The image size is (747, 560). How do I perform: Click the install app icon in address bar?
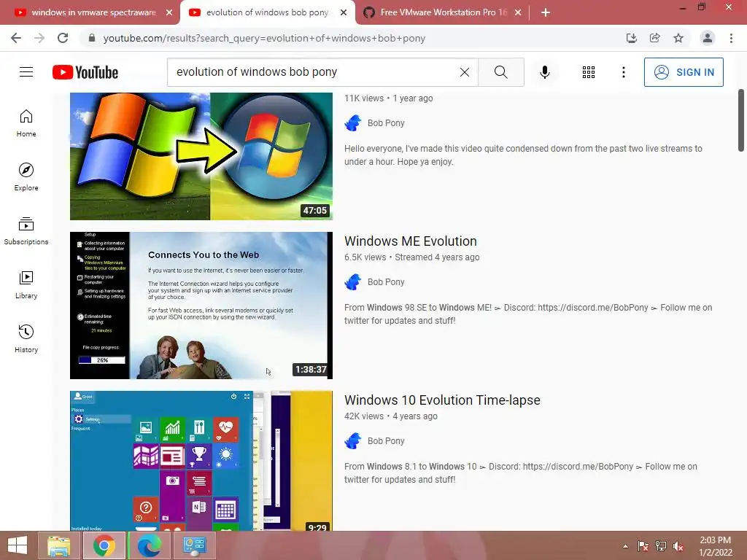631,38
